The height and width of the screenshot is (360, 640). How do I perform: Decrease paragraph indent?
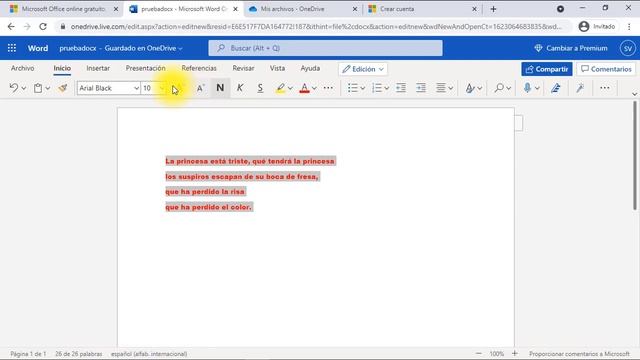401,88
